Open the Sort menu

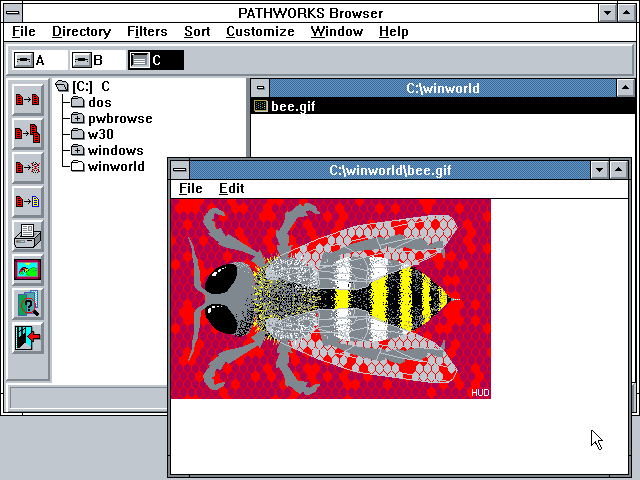coord(197,31)
